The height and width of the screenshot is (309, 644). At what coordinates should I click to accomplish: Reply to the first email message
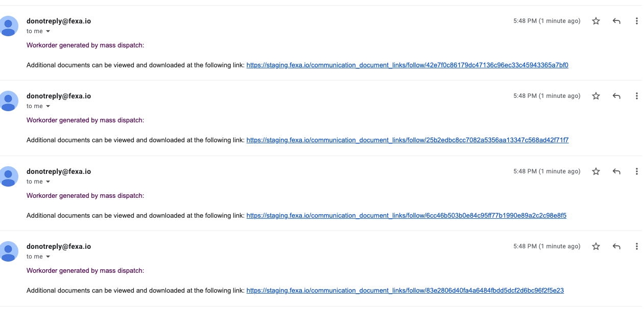pyautogui.click(x=616, y=21)
